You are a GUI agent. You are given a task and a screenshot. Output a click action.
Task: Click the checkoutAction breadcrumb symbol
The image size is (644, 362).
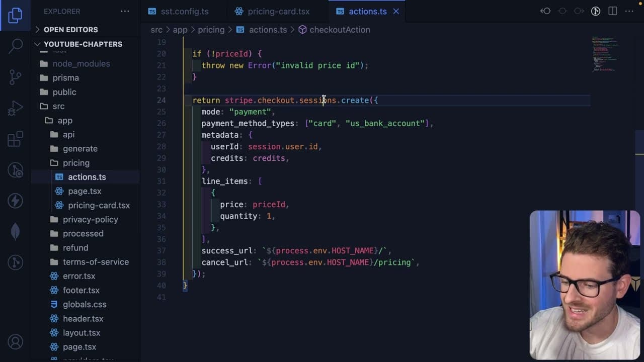pos(340,30)
